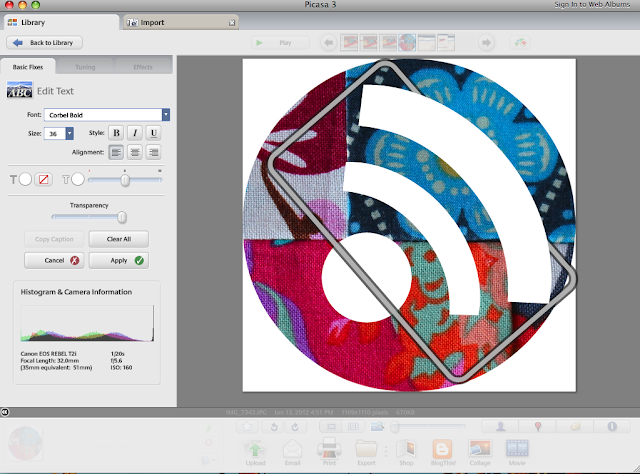640x474 pixels.
Task: Rotate photo counter-clockwise
Action: click(274, 427)
